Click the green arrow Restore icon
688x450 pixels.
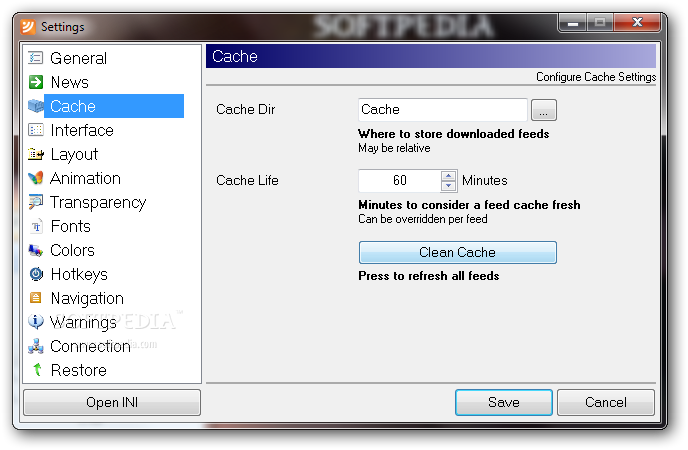(x=37, y=370)
